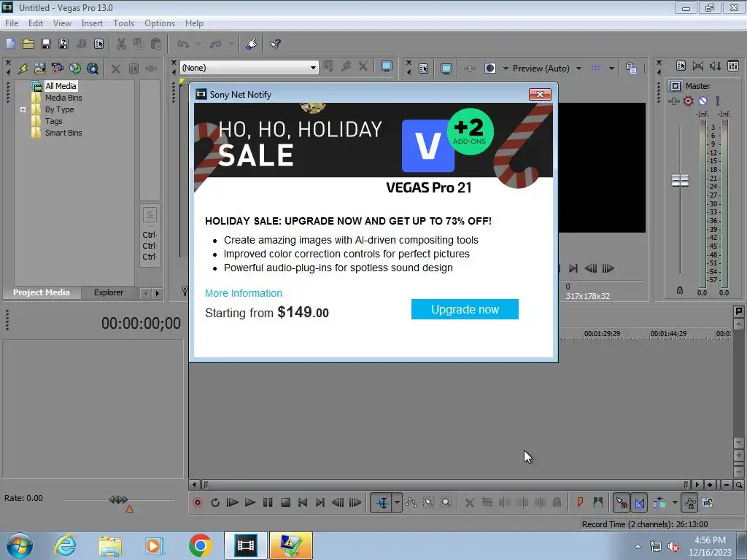The image size is (747, 560).
Task: Open the Windows Start menu
Action: tap(20, 545)
